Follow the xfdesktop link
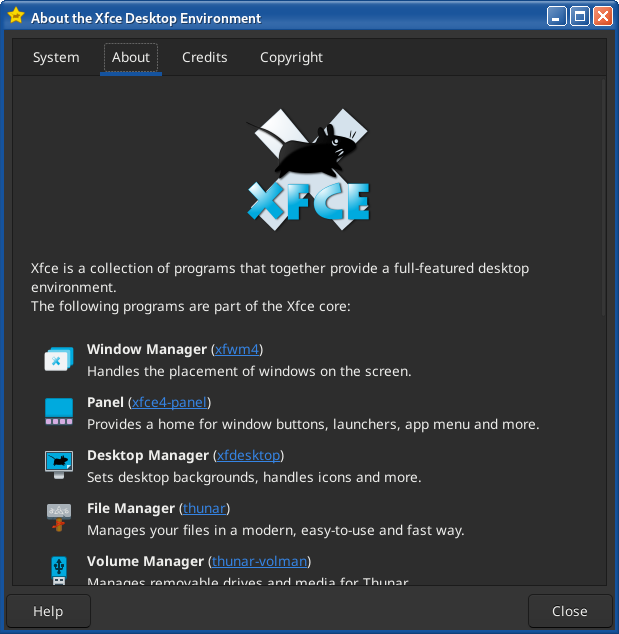619x634 pixels. [249, 455]
